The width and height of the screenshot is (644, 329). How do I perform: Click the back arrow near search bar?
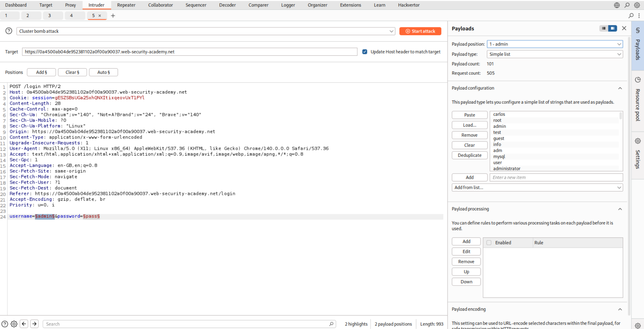[x=24, y=324]
